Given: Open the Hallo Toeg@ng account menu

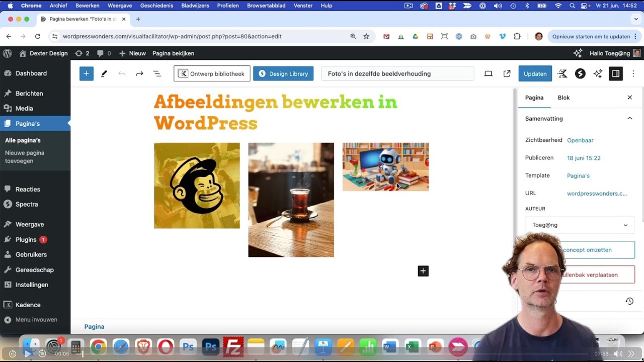Looking at the screenshot, I should pos(615,53).
